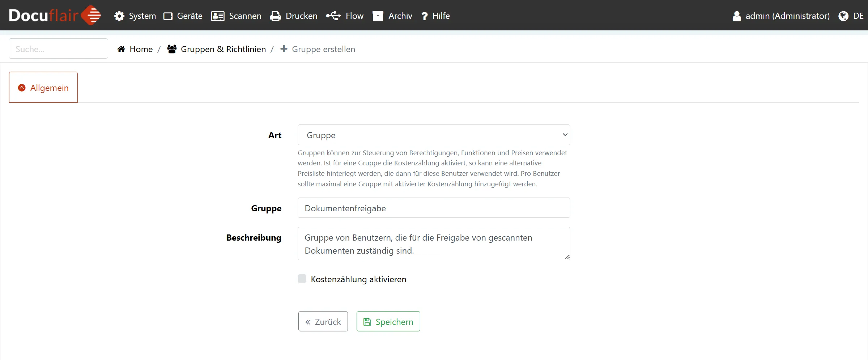Click the Geräte device icon

[168, 16]
